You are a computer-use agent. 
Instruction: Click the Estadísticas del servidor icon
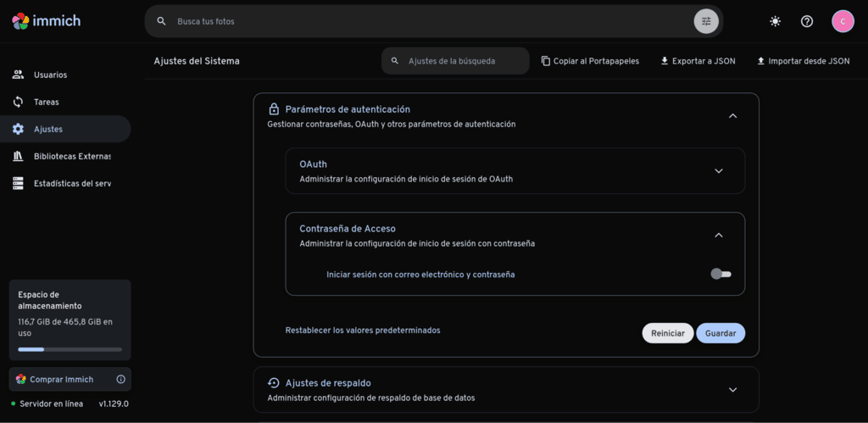tap(19, 183)
